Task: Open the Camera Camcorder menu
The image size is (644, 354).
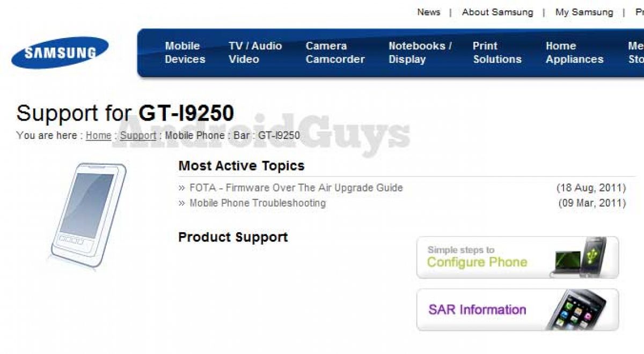Action: (335, 53)
